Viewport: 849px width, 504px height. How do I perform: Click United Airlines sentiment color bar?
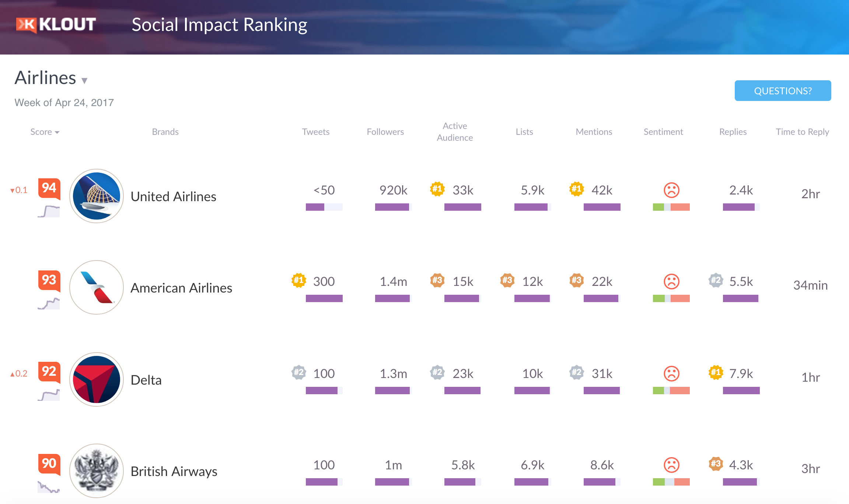[671, 207]
